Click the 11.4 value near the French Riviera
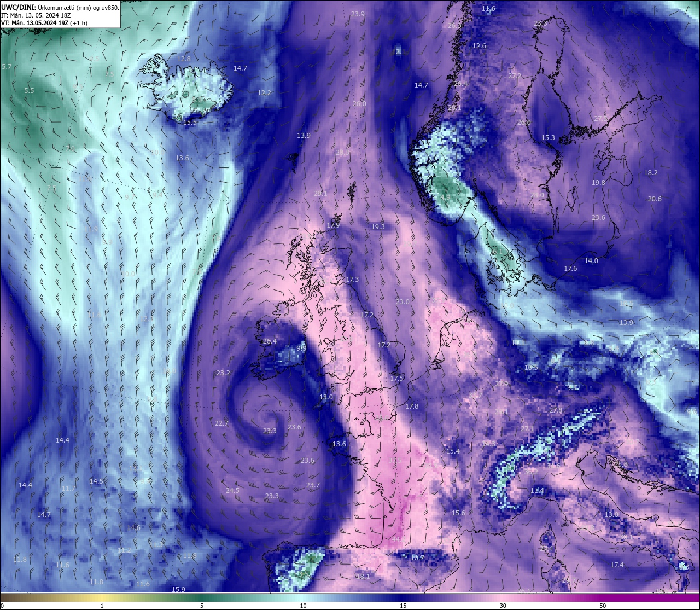The height and width of the screenshot is (610, 700). coord(537,491)
